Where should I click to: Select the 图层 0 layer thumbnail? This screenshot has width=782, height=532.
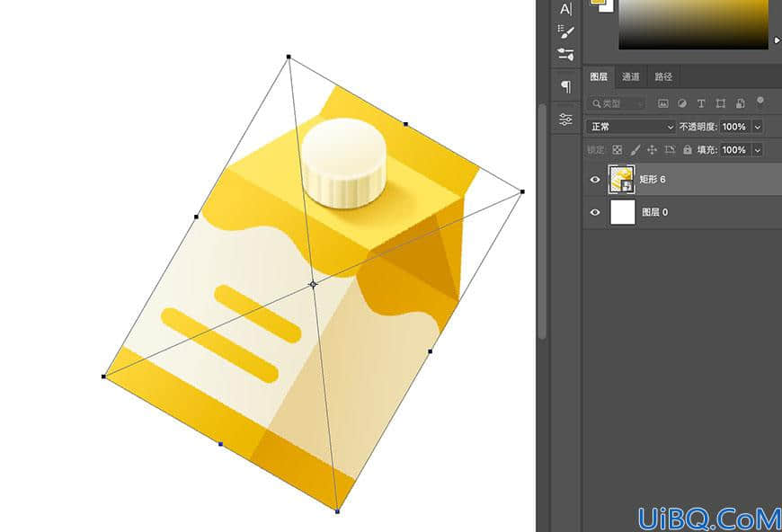623,212
